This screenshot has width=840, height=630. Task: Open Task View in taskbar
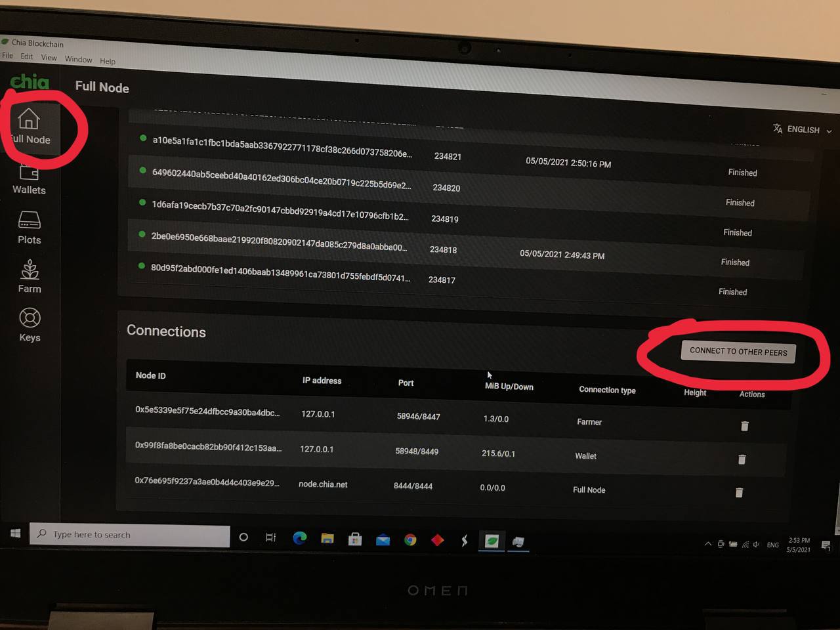270,537
